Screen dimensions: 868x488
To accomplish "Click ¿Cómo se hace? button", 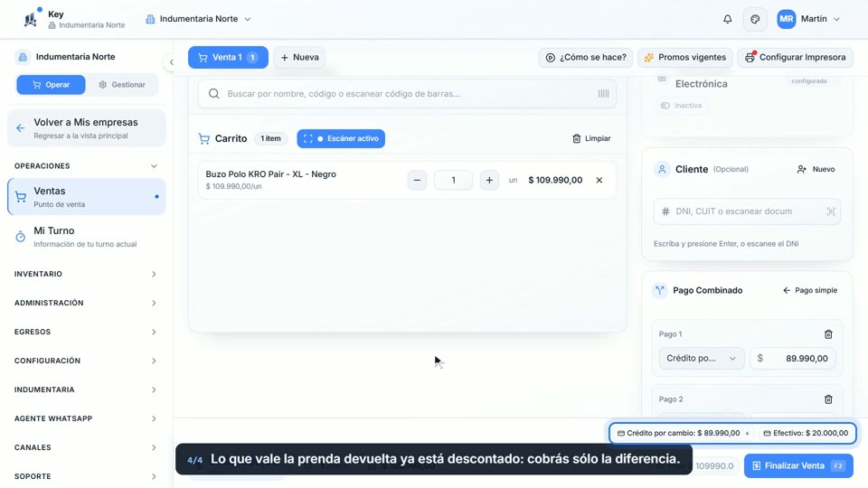I will tap(586, 58).
